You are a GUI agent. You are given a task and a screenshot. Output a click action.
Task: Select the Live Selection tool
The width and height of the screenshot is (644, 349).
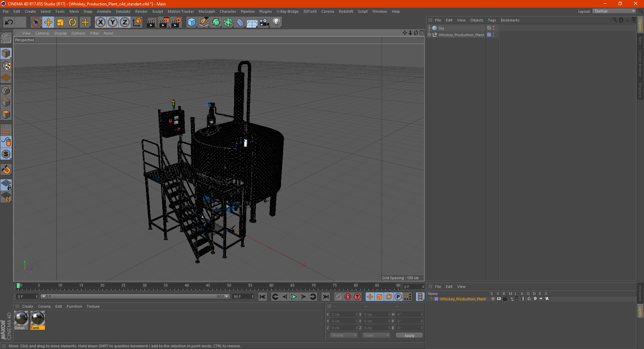pyautogui.click(x=36, y=22)
